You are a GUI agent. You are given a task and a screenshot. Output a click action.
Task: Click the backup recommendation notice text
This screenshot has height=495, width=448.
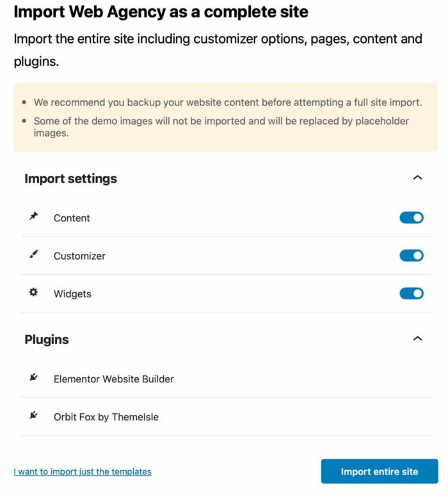click(227, 102)
